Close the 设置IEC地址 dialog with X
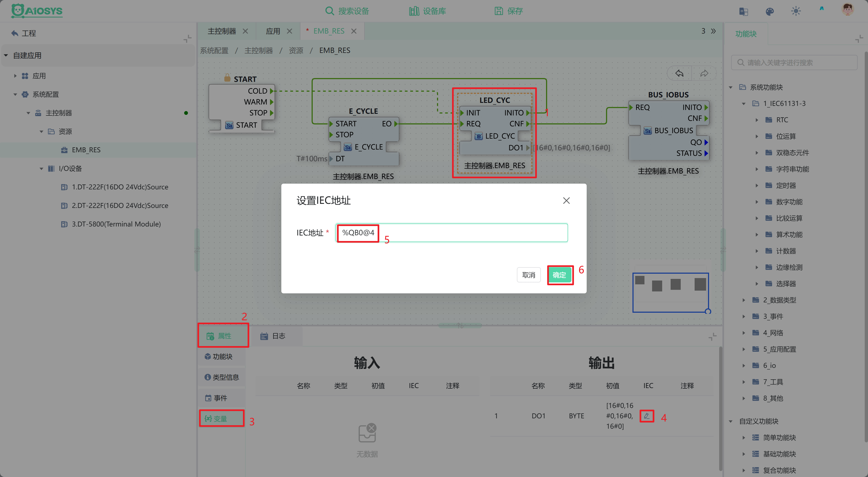This screenshot has height=477, width=868. coord(566,201)
